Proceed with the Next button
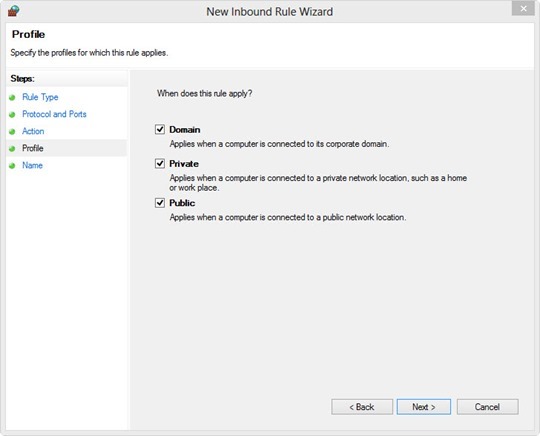Image resolution: width=540 pixels, height=436 pixels. tap(424, 407)
